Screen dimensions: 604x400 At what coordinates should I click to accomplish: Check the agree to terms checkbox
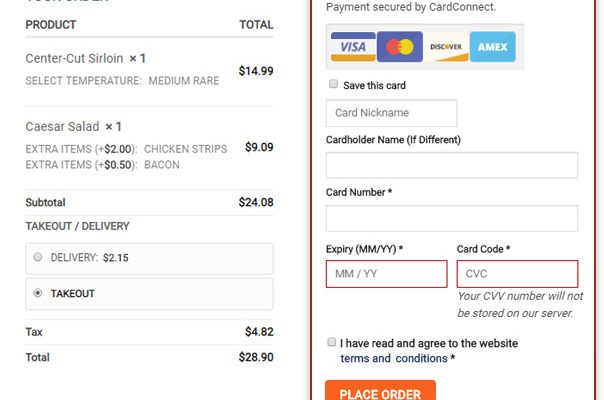tap(332, 342)
